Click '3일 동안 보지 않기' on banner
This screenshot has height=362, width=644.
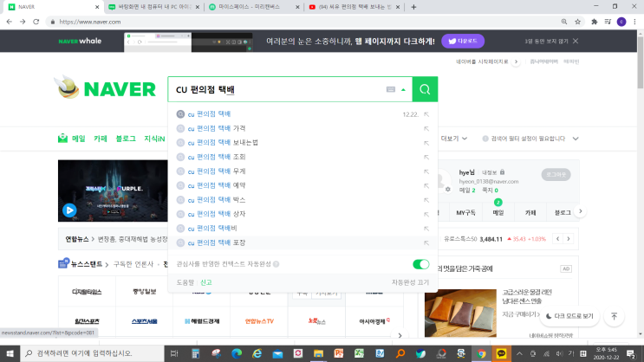pos(546,41)
